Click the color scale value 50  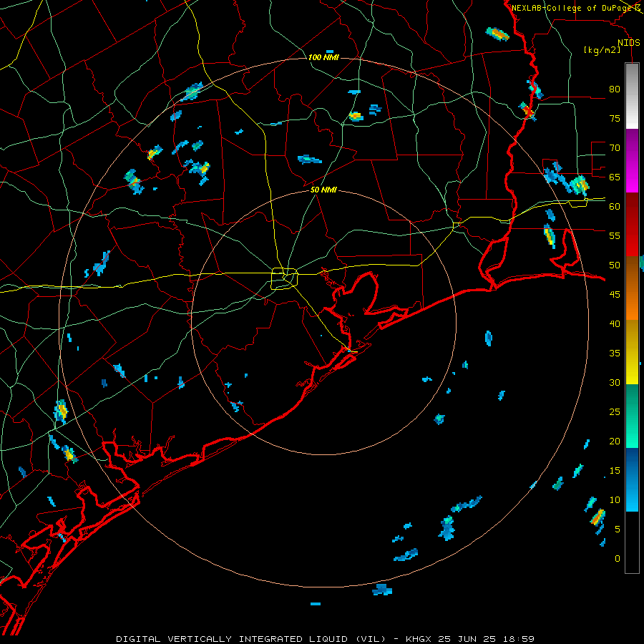(x=615, y=265)
